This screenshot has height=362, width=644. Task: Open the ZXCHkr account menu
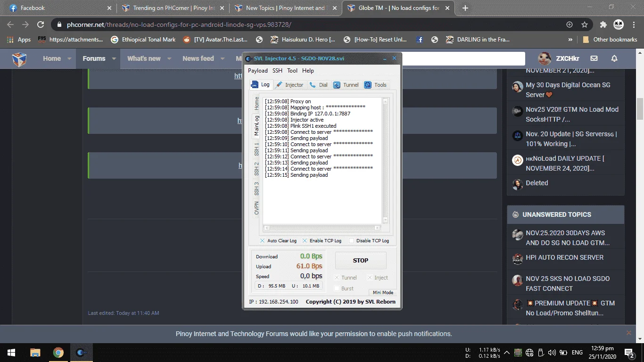tap(559, 59)
